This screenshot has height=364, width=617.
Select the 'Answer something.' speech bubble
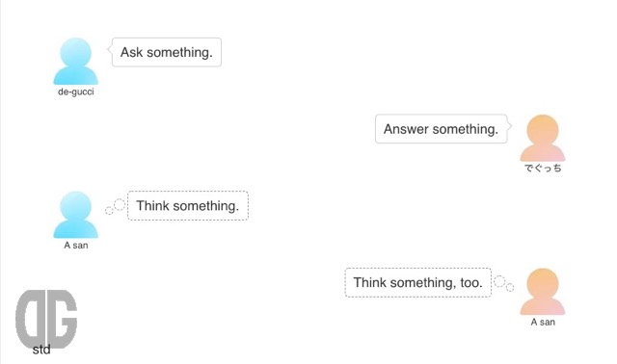tap(442, 129)
